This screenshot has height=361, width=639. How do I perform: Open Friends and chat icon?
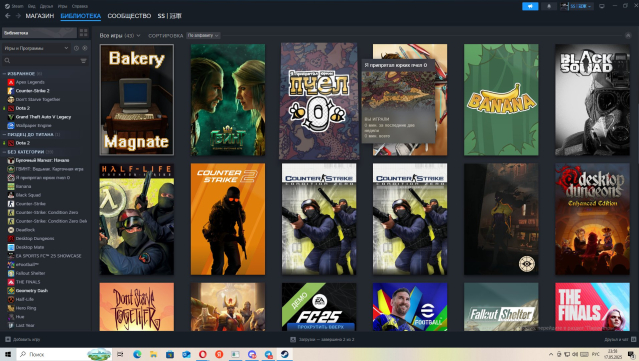633,339
